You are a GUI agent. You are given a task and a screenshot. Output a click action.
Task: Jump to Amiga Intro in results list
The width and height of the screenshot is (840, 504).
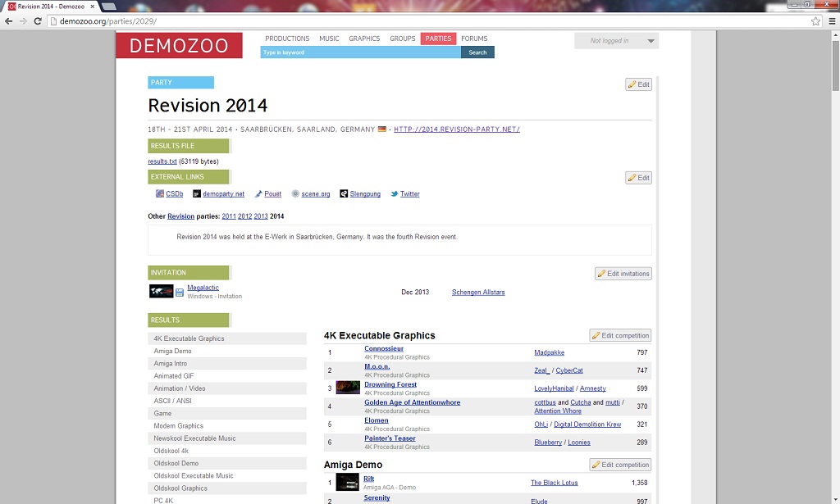pyautogui.click(x=227, y=363)
